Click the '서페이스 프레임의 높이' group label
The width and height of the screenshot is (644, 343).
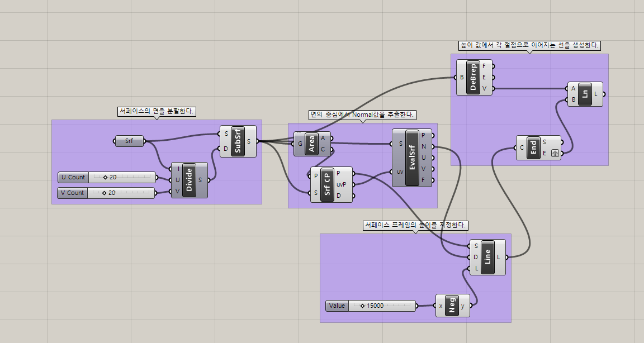pos(415,225)
